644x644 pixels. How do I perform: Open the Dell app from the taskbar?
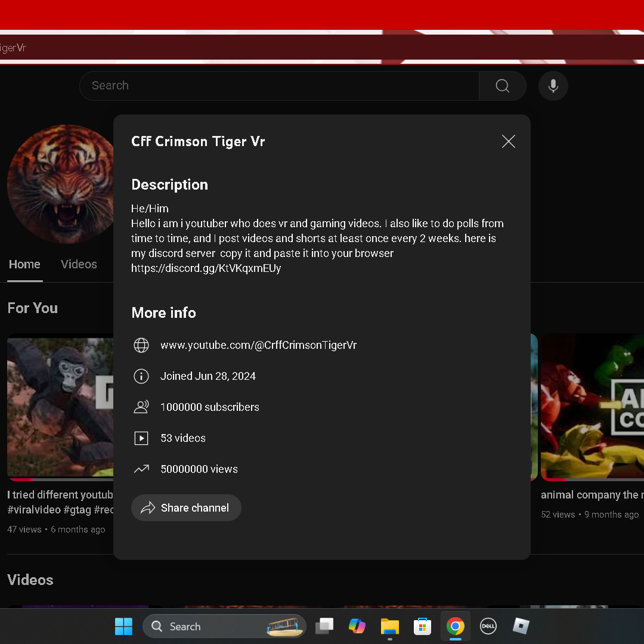click(x=488, y=626)
